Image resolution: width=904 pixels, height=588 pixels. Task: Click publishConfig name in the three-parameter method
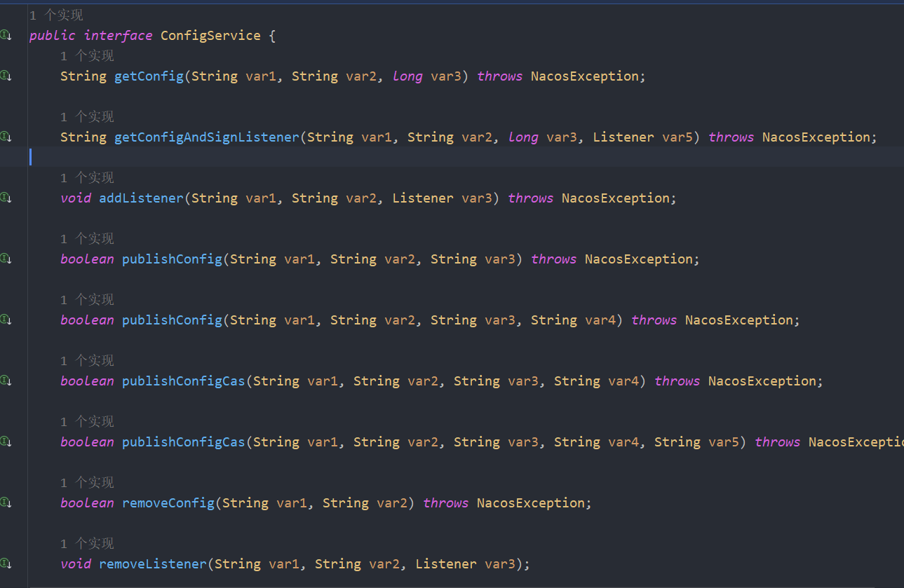172,259
